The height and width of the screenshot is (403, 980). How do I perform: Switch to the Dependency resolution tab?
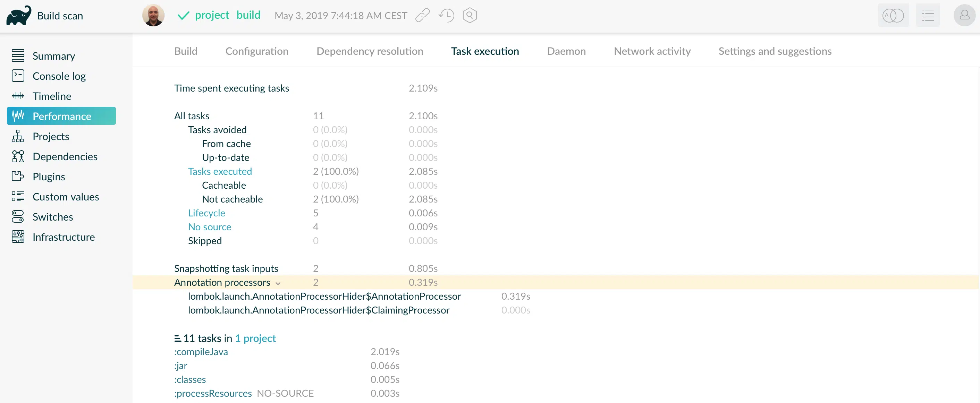(369, 51)
